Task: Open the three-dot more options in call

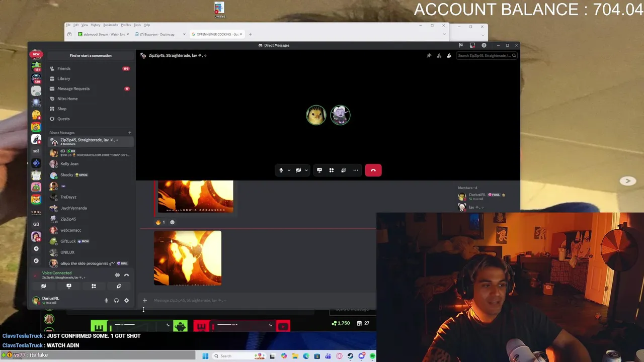Action: click(x=355, y=170)
